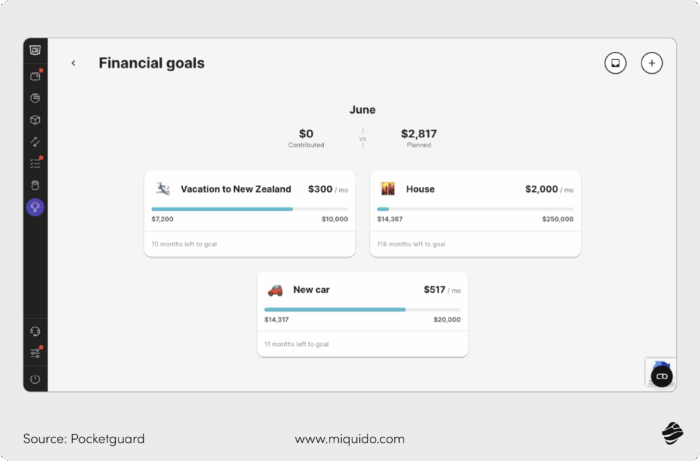Click the cube icon in sidebar
Screen dimensions: 700x461
pyautogui.click(x=35, y=120)
